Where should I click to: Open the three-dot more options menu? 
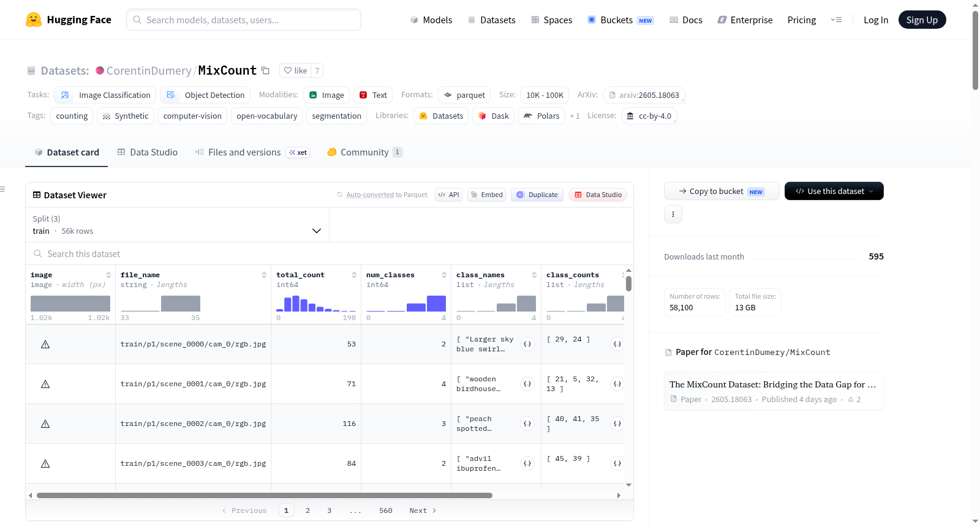(673, 214)
